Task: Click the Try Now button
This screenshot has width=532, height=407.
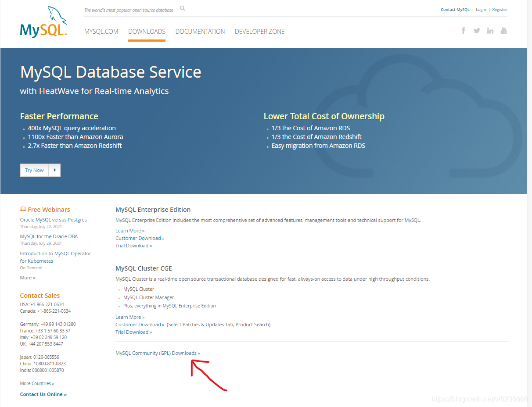Action: 34,170
